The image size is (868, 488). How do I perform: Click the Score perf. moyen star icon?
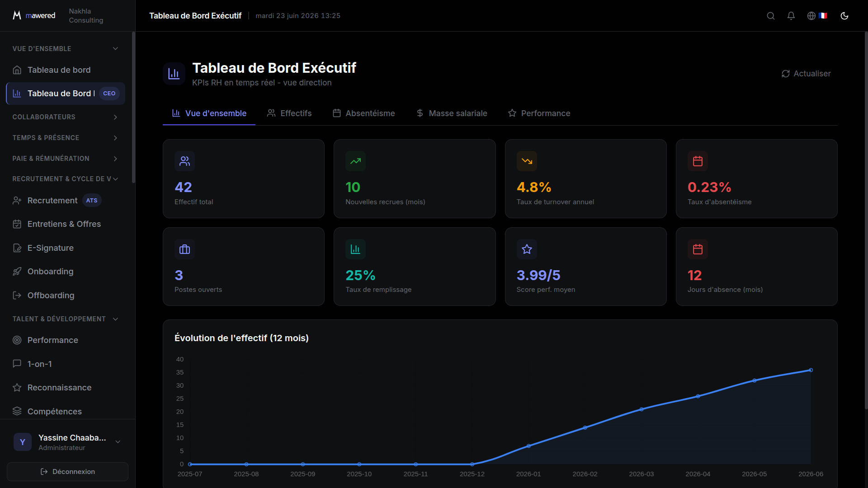pos(527,249)
